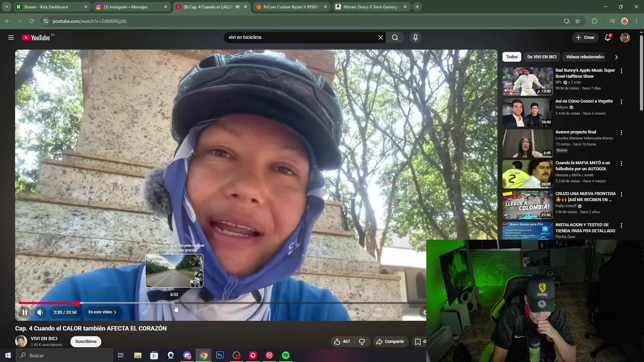Go to YouTube home via logo
Image resolution: width=644 pixels, height=362 pixels.
pyautogui.click(x=36, y=37)
